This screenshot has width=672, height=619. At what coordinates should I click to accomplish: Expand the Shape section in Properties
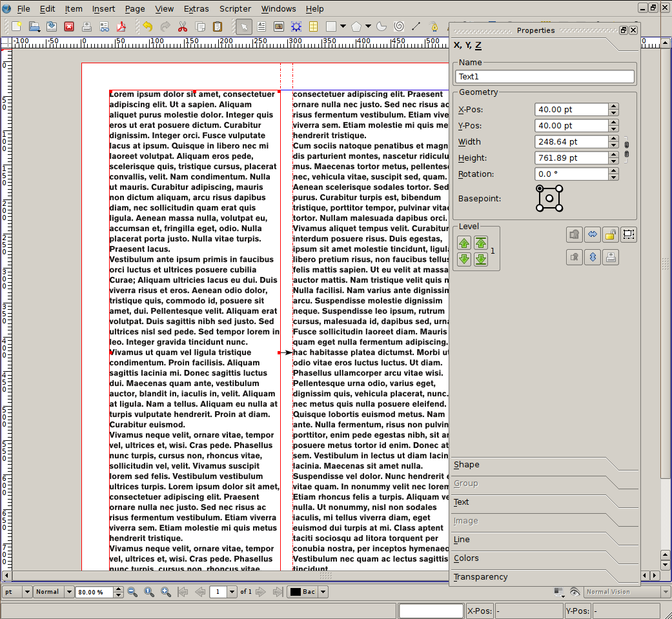point(466,465)
